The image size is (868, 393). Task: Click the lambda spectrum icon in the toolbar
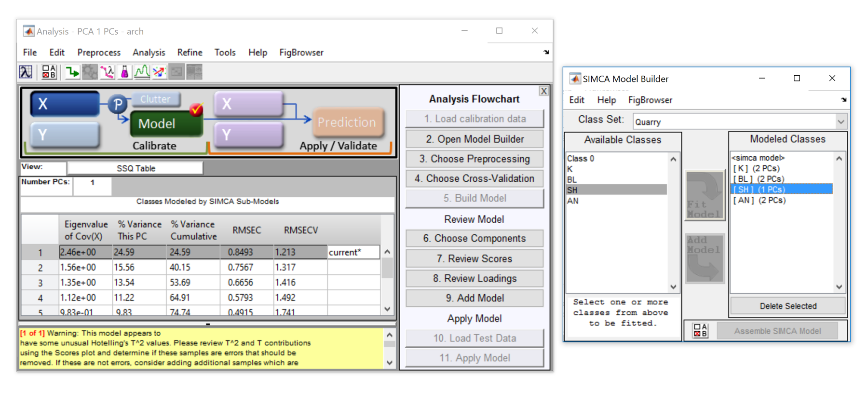click(x=26, y=72)
